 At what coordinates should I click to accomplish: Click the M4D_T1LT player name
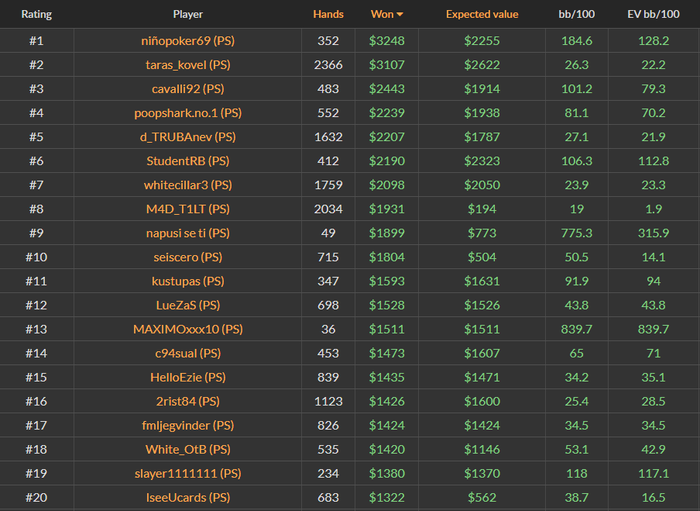(188, 209)
